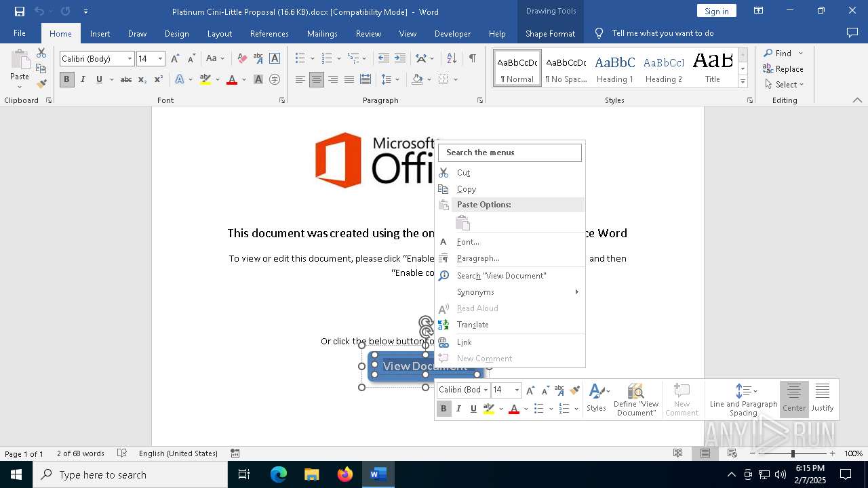Toggle Justify alignment in ribbon
Image resolution: width=868 pixels, height=488 pixels.
349,79
